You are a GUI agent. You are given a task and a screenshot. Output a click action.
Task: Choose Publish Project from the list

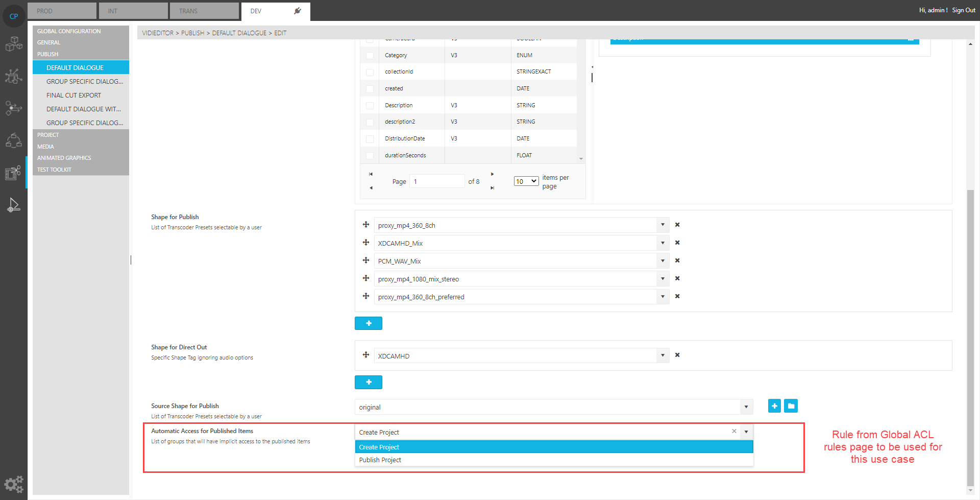[380, 460]
